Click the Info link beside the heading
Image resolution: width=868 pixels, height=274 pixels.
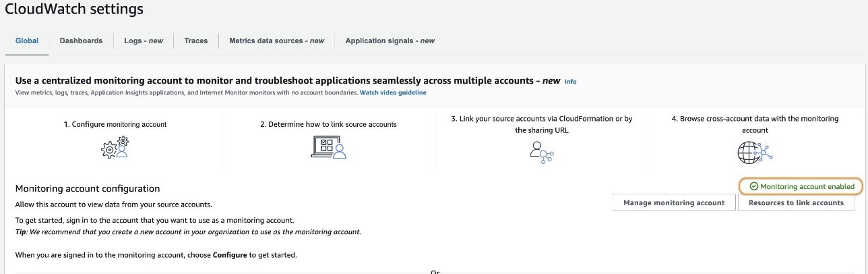point(570,82)
